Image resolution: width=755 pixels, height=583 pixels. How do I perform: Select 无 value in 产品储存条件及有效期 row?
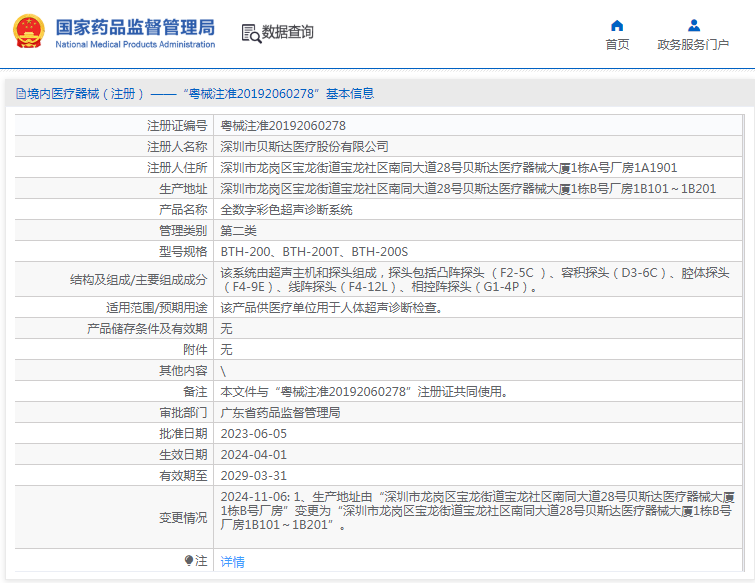[x=226, y=329]
